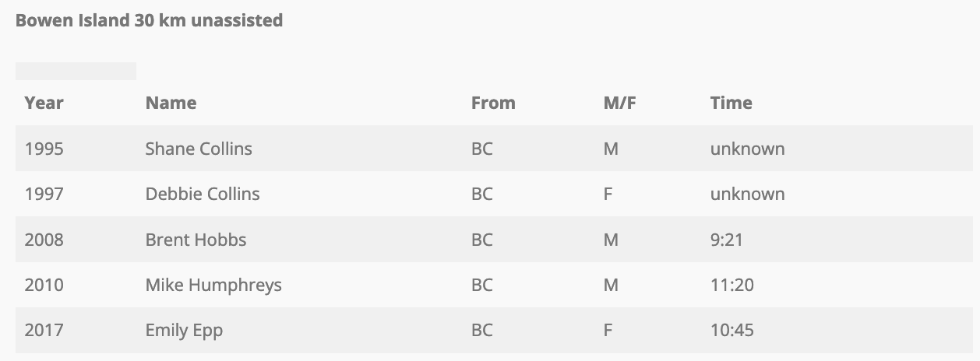Click the F gender cell for Emily Epp

click(x=608, y=331)
